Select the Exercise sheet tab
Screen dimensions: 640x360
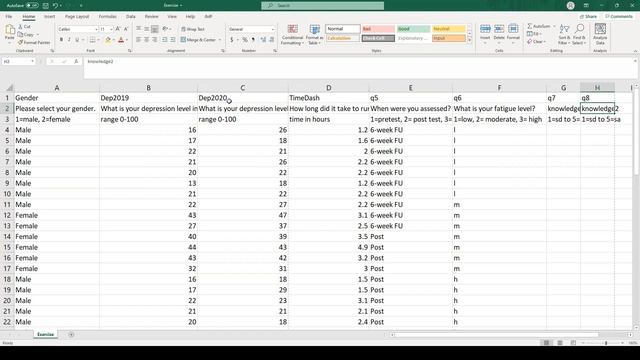tap(45, 334)
